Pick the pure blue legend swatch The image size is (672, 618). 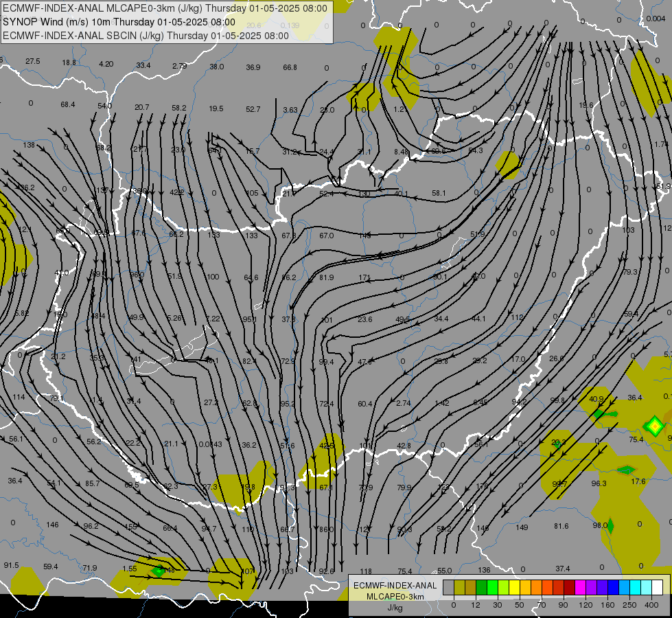coord(614,588)
